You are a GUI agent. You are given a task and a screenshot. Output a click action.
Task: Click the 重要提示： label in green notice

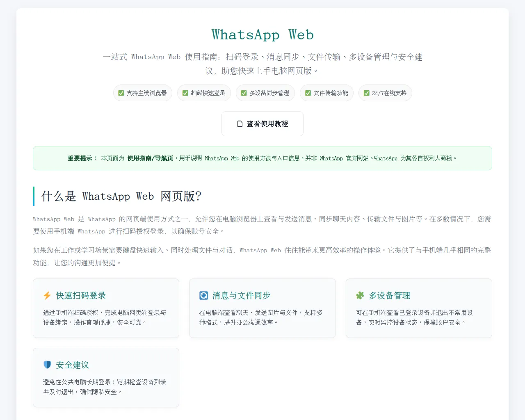(x=82, y=158)
